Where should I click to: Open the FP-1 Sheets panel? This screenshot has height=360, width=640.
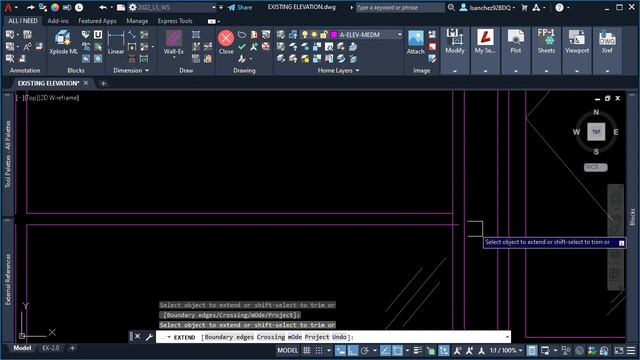pos(546,42)
